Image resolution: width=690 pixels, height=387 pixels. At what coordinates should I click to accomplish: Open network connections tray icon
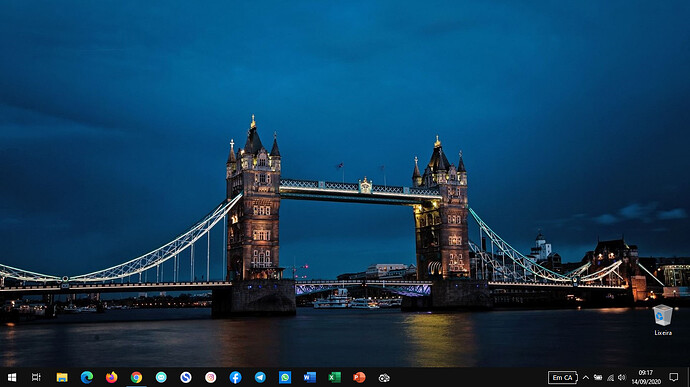(x=610, y=377)
